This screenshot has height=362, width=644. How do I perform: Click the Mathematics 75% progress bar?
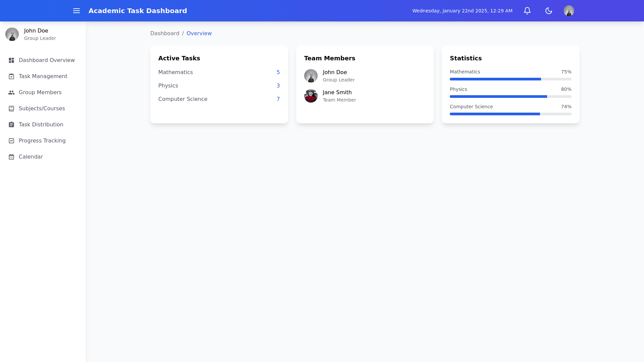coord(511,79)
